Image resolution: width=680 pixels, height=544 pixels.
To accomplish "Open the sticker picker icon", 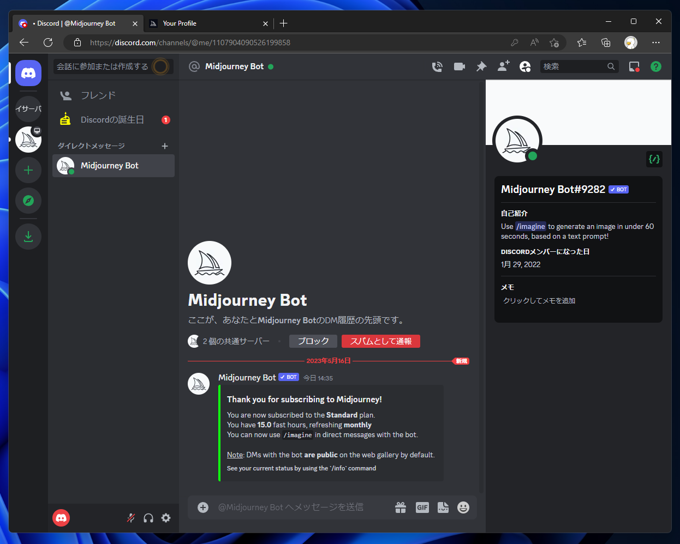I will [x=443, y=507].
